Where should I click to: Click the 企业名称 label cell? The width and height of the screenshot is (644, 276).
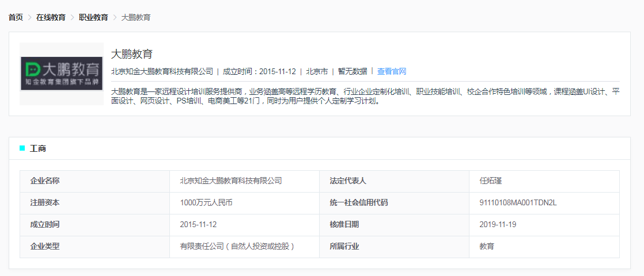pos(95,181)
